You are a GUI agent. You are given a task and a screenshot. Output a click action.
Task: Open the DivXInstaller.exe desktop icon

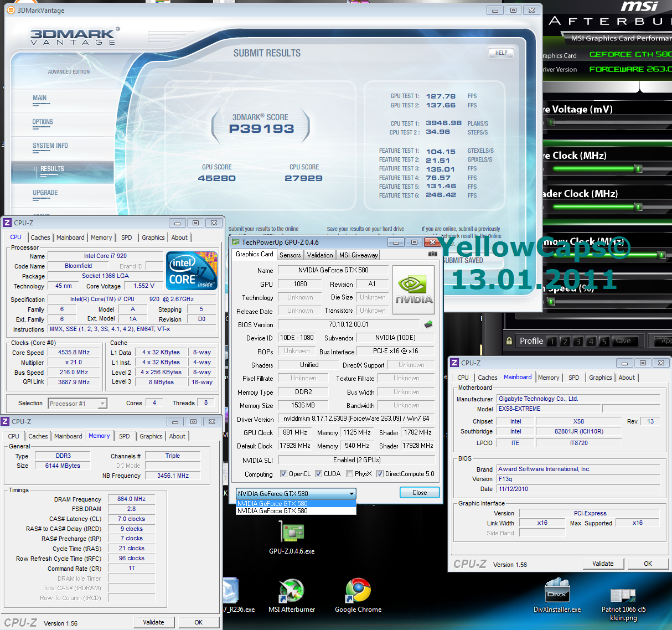point(557,596)
